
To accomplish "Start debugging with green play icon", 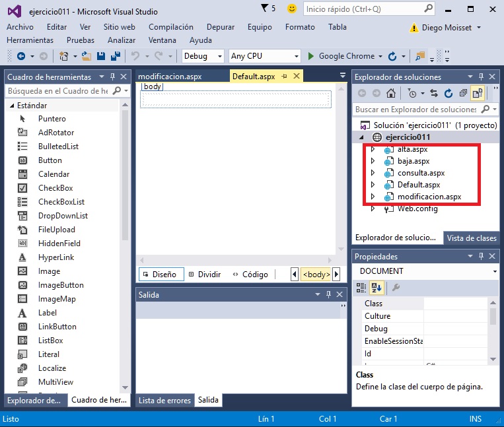I will tap(311, 56).
